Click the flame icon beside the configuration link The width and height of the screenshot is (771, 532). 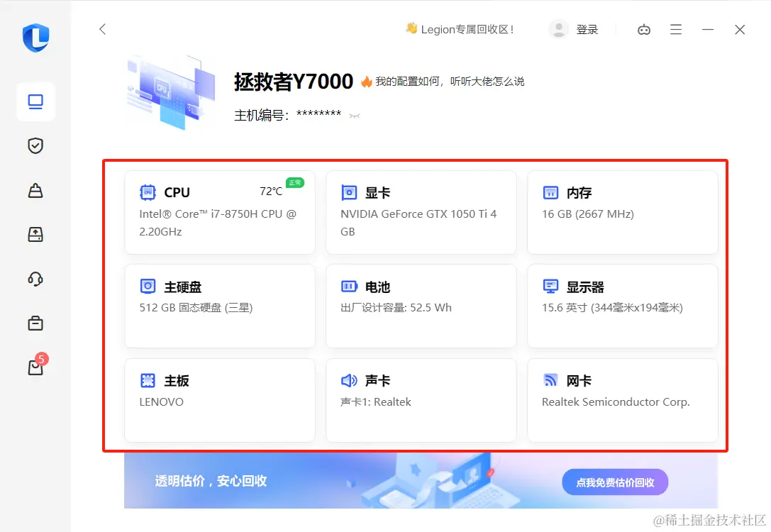tap(366, 82)
